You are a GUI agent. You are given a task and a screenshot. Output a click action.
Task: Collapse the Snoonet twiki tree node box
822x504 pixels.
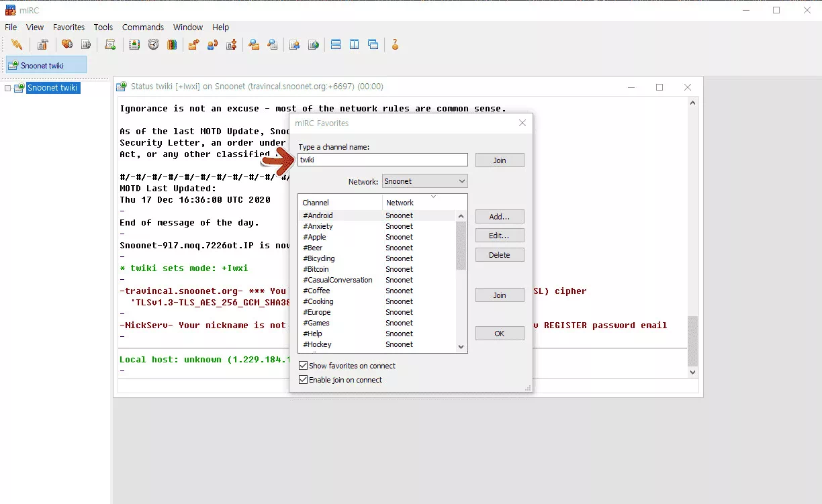8,88
